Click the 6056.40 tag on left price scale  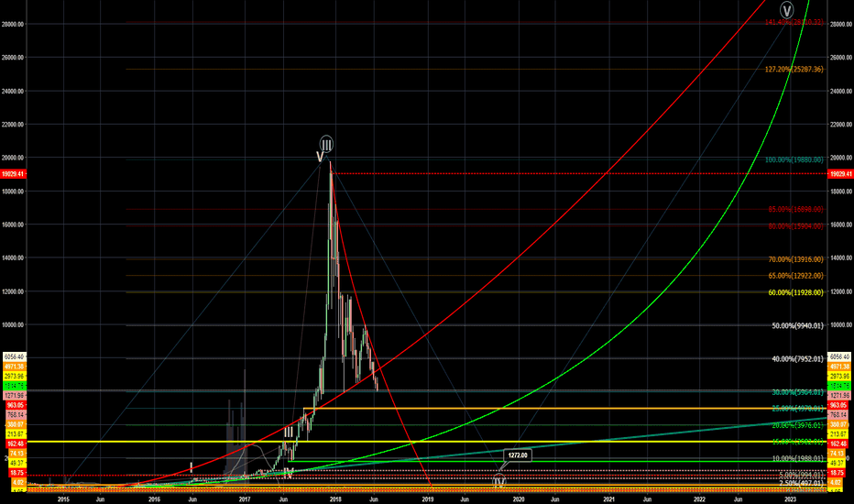click(14, 356)
